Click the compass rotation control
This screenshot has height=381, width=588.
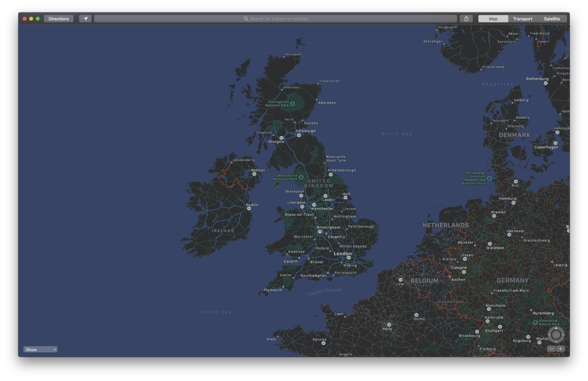tap(556, 335)
